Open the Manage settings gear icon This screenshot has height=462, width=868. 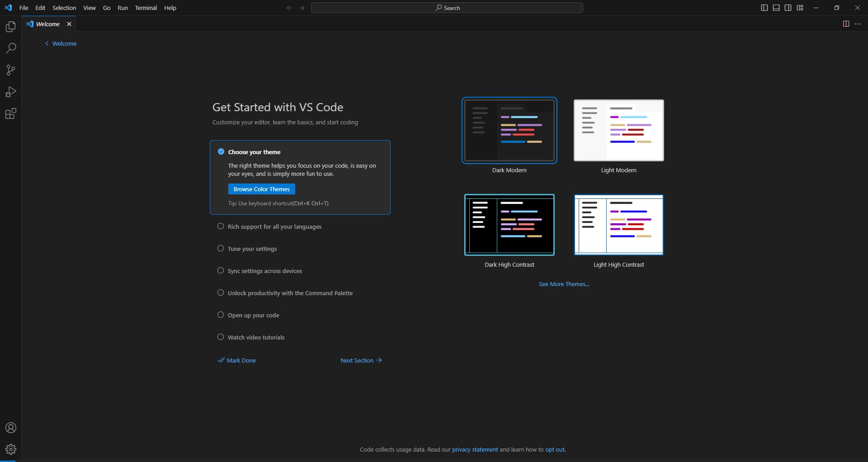click(10, 449)
